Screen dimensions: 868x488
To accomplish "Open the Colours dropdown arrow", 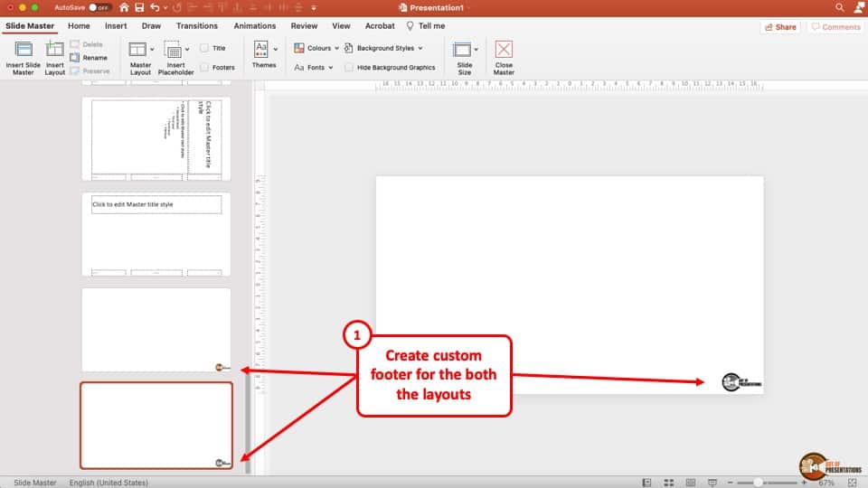I will (336, 48).
